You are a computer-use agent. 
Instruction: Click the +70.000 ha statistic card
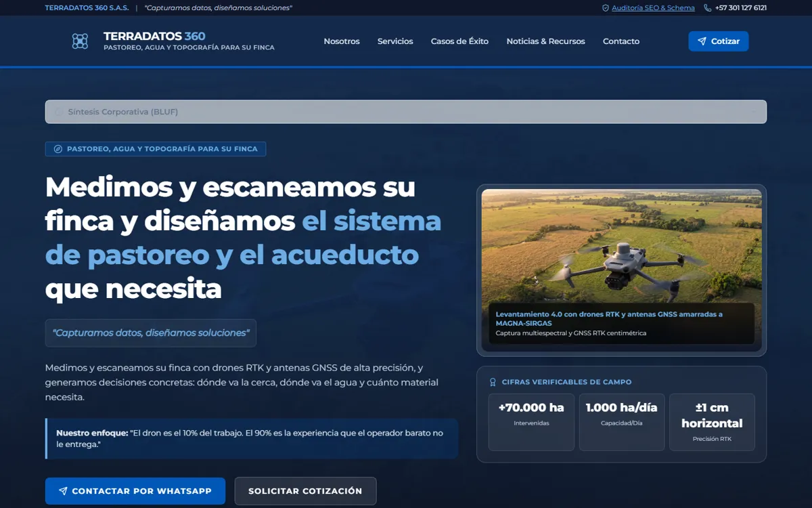531,422
